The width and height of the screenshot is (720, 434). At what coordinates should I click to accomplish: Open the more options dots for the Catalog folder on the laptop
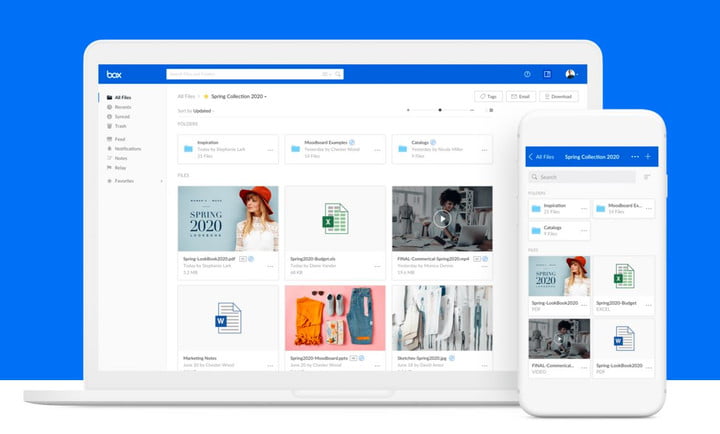484,150
